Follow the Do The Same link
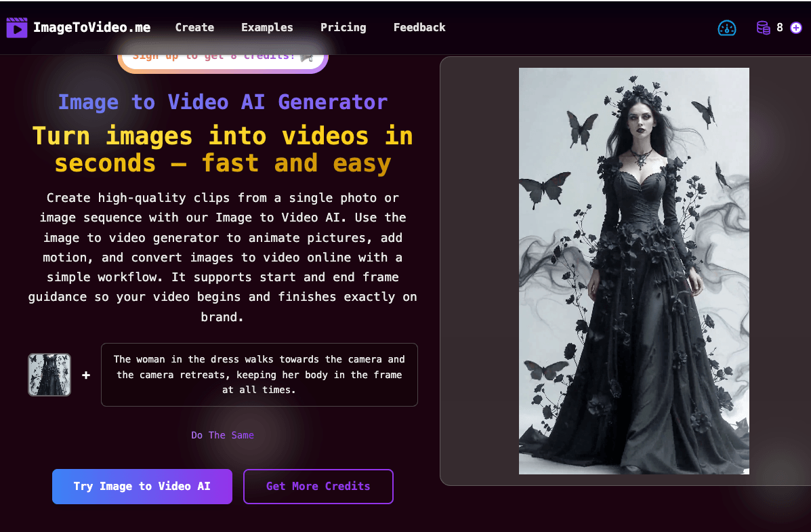The width and height of the screenshot is (811, 532). (222, 435)
